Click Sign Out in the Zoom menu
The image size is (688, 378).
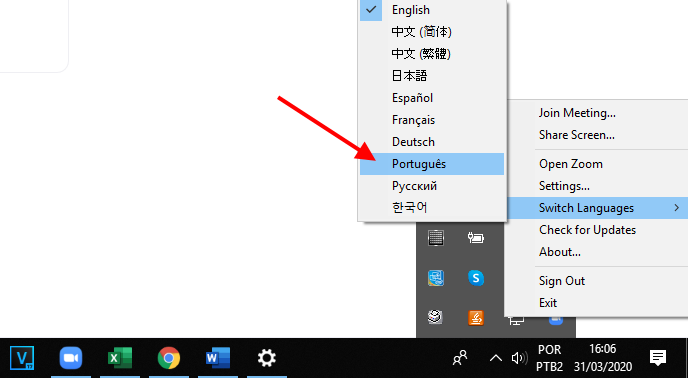coord(597,281)
